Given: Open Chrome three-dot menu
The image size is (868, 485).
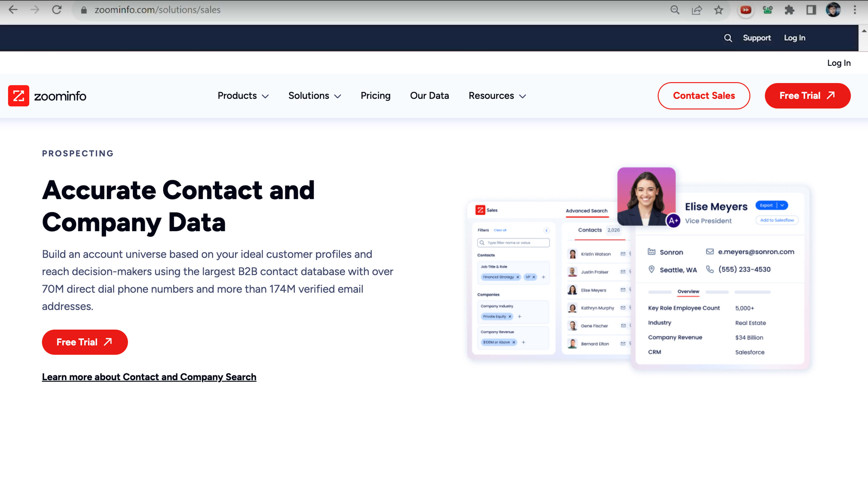Looking at the screenshot, I should coord(854,10).
